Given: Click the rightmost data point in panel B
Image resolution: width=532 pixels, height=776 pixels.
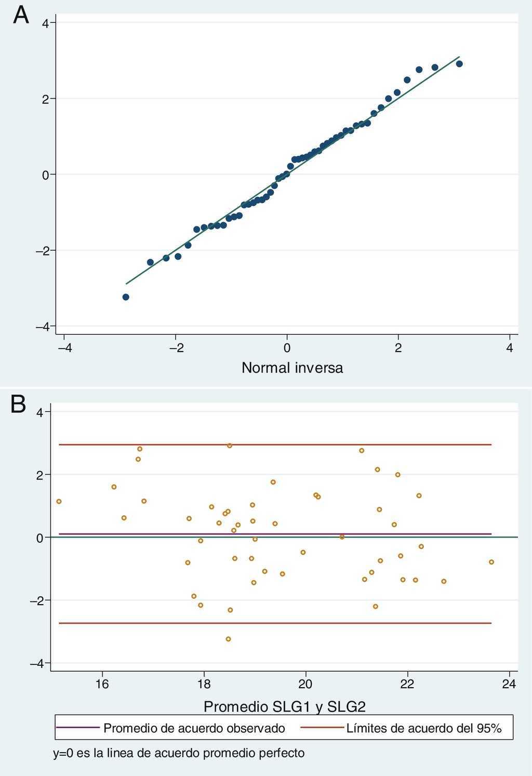Looking at the screenshot, I should click(x=491, y=562).
